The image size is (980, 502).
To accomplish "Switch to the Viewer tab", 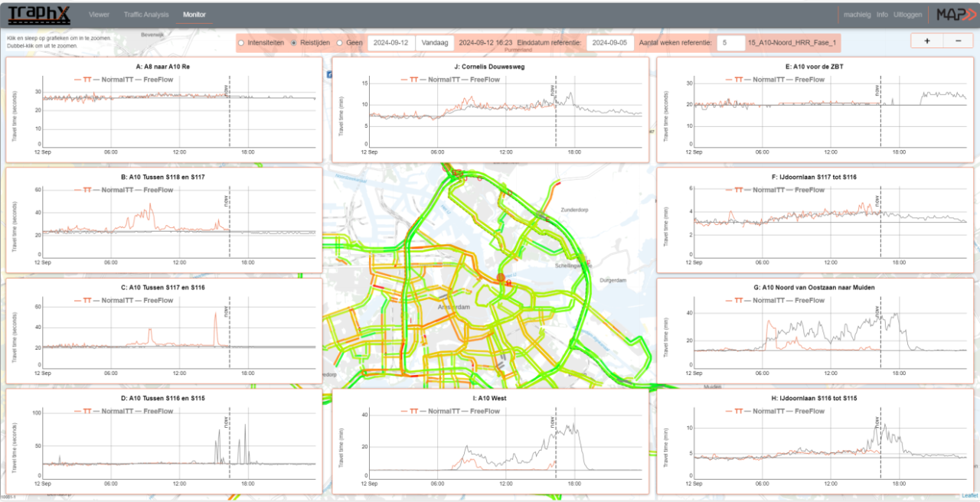I will pos(99,14).
